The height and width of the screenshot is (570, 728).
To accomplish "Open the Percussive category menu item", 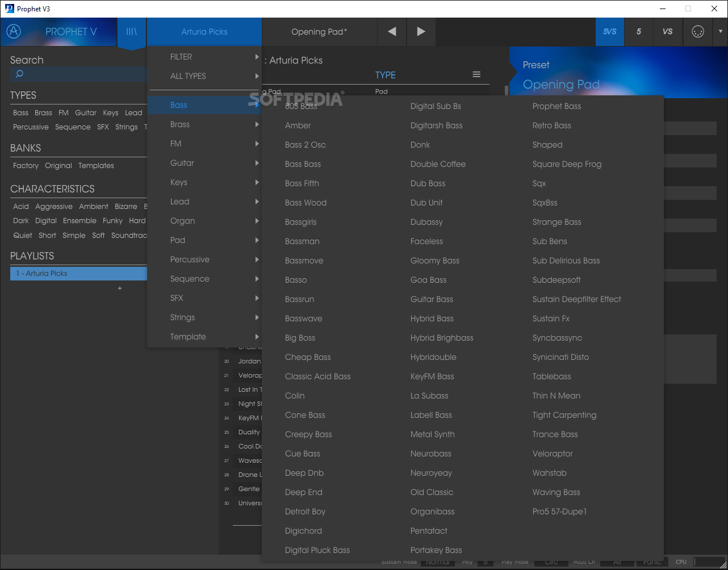I will click(x=204, y=259).
